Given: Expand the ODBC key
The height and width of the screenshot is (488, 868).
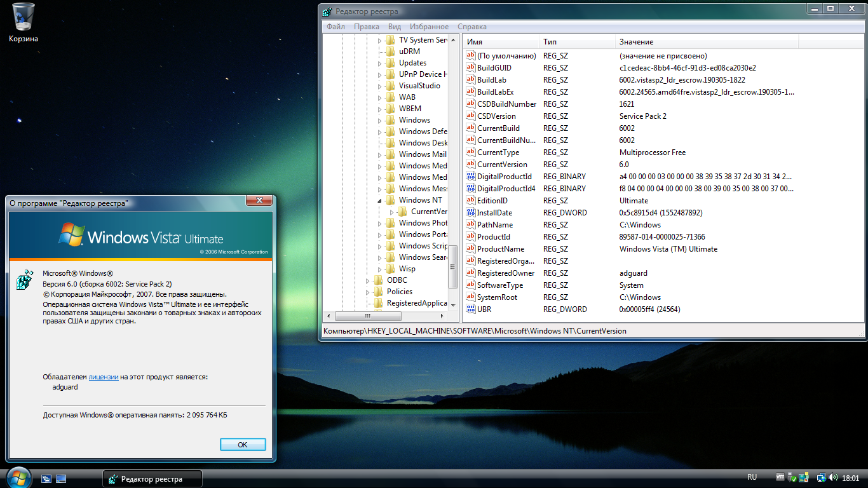Looking at the screenshot, I should [368, 280].
